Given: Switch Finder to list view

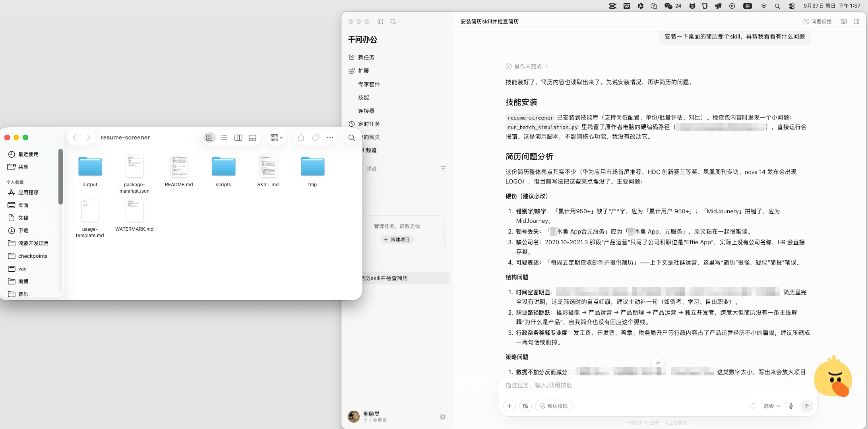Looking at the screenshot, I should (x=224, y=137).
